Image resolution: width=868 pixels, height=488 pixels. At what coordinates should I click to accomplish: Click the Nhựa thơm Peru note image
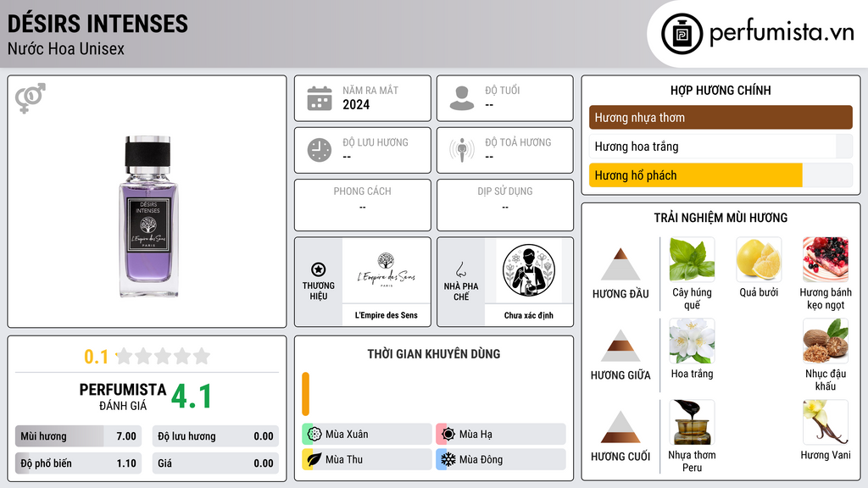[692, 422]
